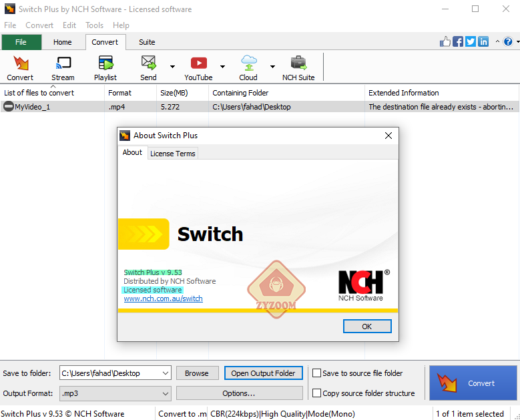Click the NCH Software logo in dialog
Viewport: 520px width, 420px height.
coord(364,286)
